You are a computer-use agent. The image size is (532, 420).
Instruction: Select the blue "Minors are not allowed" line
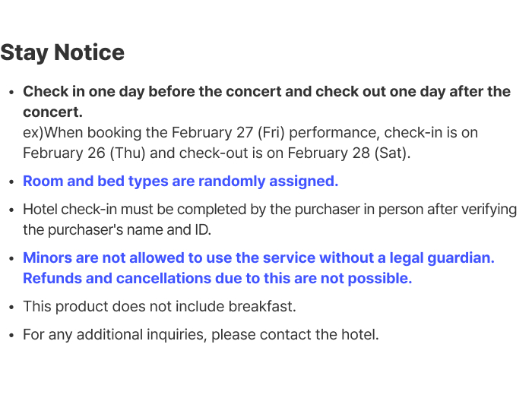click(x=258, y=258)
